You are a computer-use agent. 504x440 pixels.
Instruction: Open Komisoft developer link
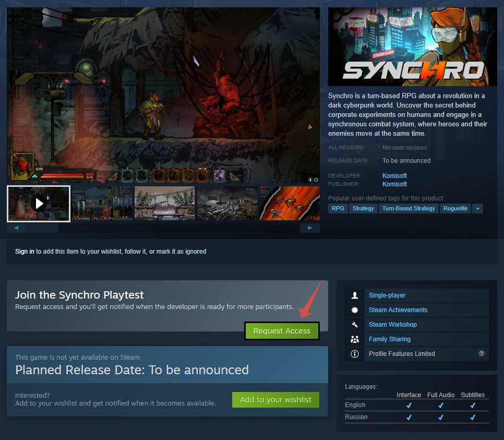pos(394,176)
